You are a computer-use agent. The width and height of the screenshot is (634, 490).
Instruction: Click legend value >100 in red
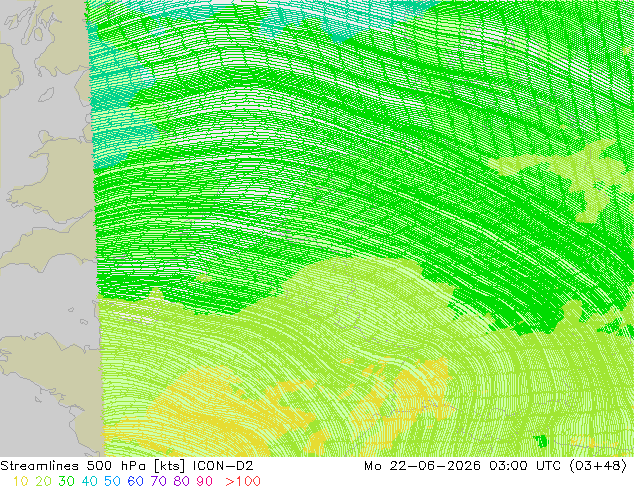tap(243, 481)
